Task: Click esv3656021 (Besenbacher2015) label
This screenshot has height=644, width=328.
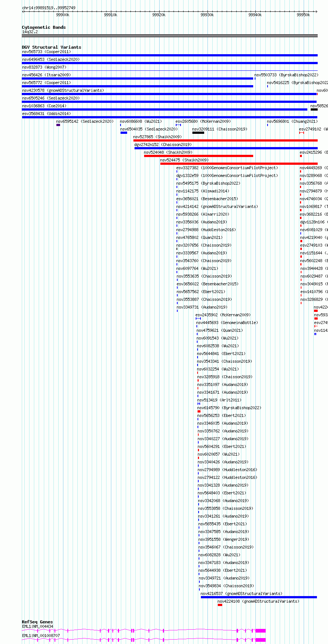Action: point(207,199)
